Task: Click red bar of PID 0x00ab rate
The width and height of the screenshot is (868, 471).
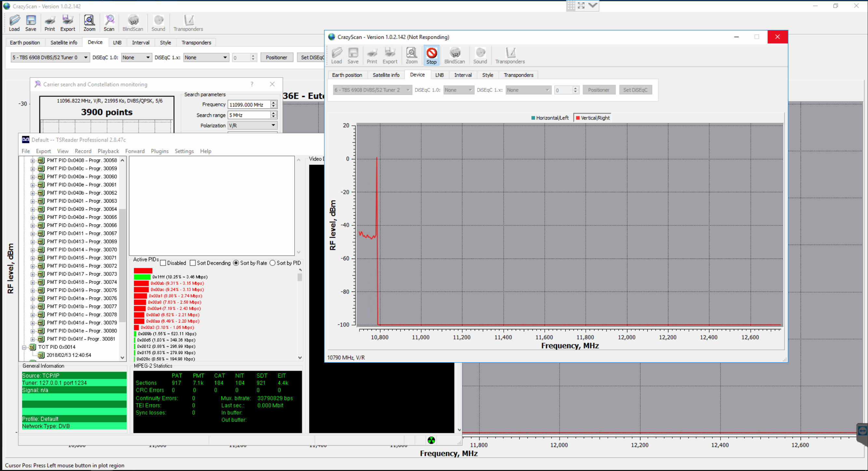Action: tap(141, 283)
